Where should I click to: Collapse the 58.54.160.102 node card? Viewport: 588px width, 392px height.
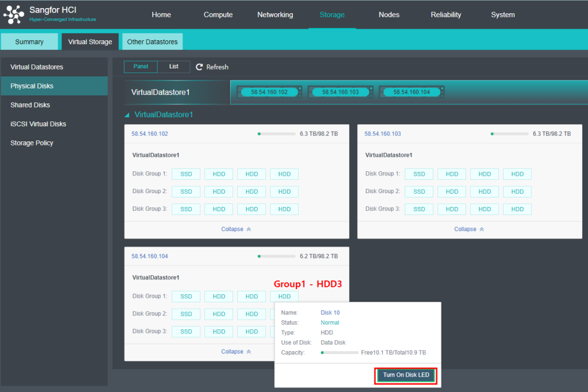point(236,229)
